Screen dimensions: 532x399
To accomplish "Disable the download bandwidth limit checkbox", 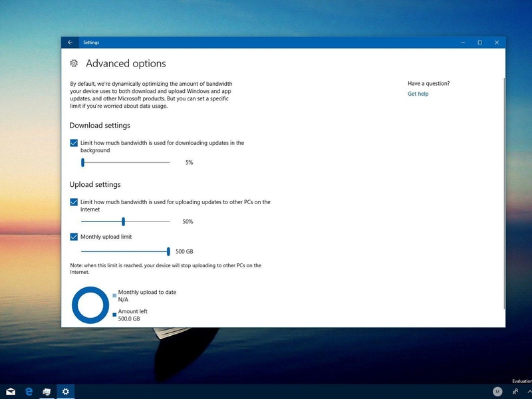I will click(x=74, y=143).
